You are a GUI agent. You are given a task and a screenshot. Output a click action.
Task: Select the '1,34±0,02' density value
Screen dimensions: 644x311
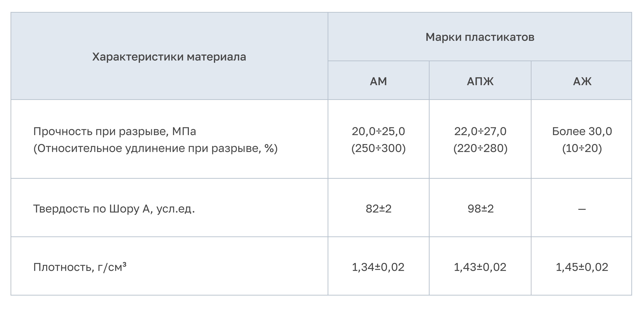(378, 267)
